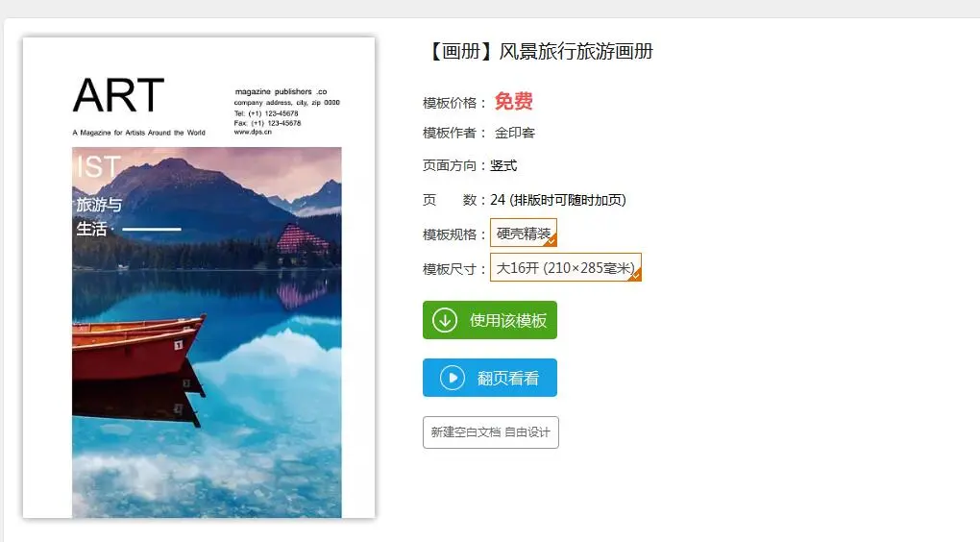
Task: Click the checkmark corner on 硬壳精装 option
Action: click(551, 240)
